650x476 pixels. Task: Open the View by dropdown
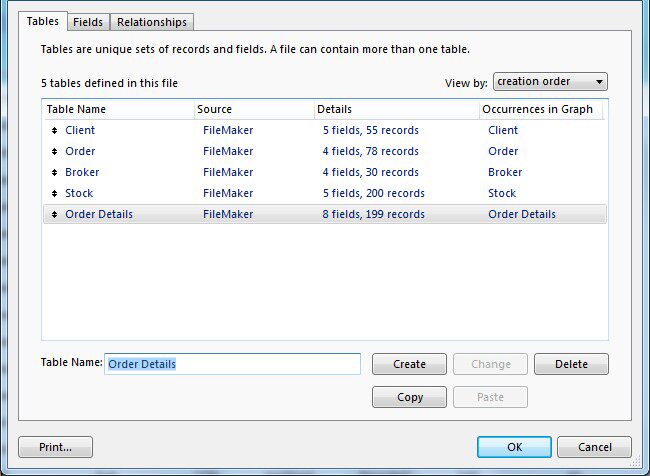(550, 82)
